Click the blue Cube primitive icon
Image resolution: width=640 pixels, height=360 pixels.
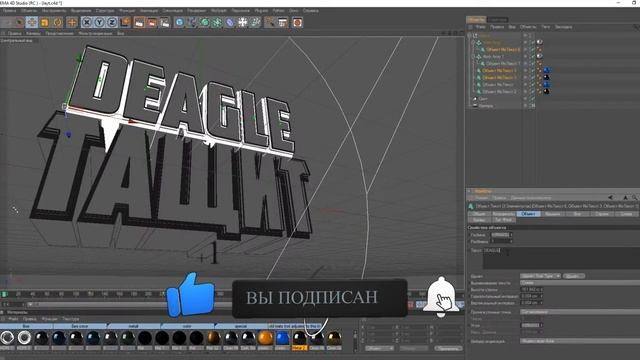pyautogui.click(x=179, y=22)
